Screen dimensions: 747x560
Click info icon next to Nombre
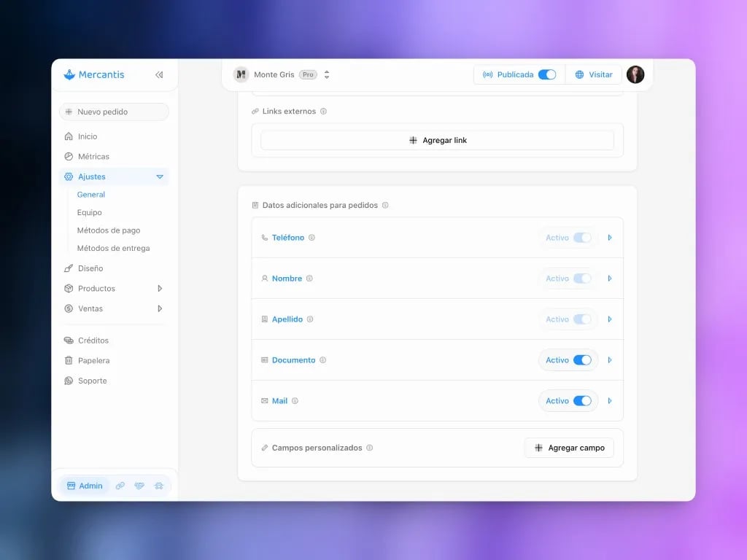coord(309,279)
